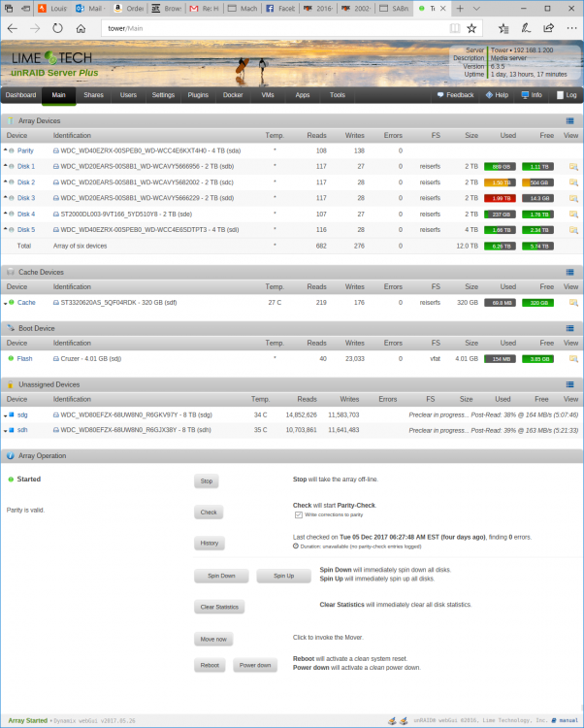Screen dimensions: 584x728
Task: Clear all disk Statistics
Action: point(219,608)
